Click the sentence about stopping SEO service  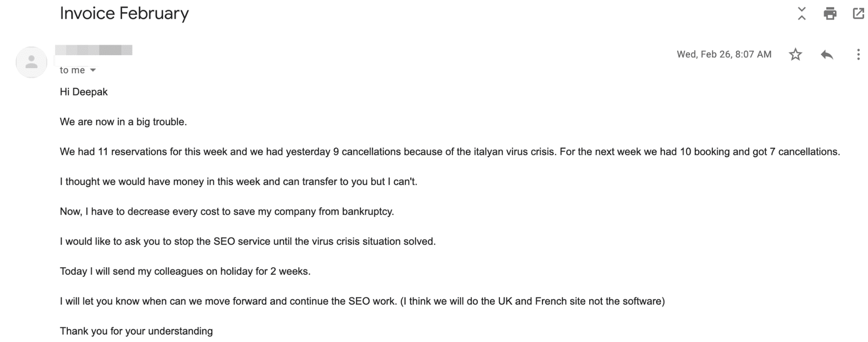(x=247, y=241)
